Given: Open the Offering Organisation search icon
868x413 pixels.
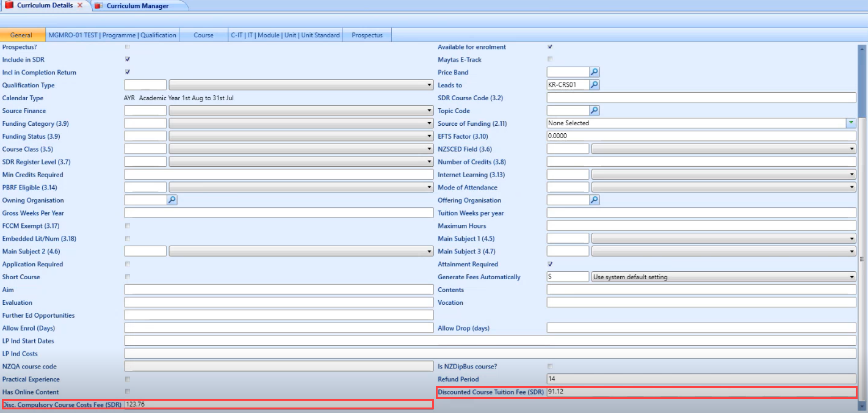Looking at the screenshot, I should 595,200.
